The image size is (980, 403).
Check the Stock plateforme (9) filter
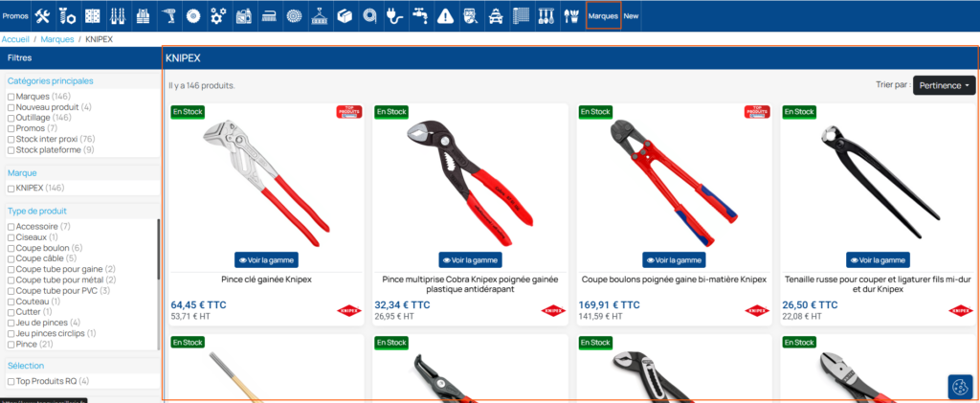[11, 150]
